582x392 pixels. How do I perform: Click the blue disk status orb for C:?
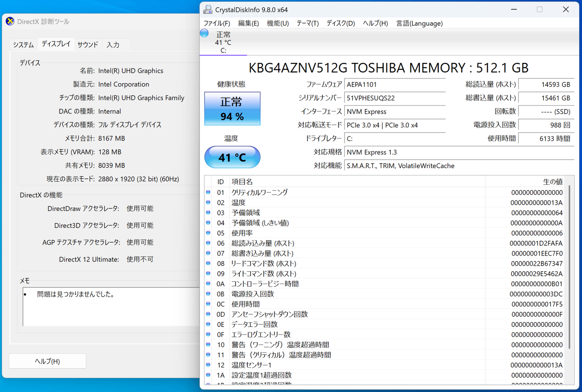[x=205, y=33]
